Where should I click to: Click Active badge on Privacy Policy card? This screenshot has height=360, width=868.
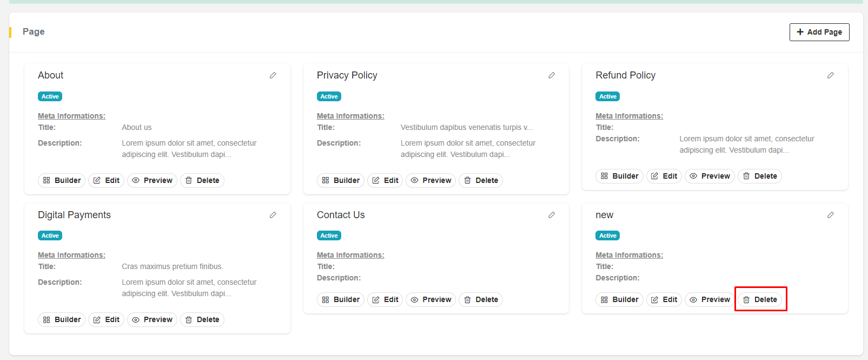329,96
